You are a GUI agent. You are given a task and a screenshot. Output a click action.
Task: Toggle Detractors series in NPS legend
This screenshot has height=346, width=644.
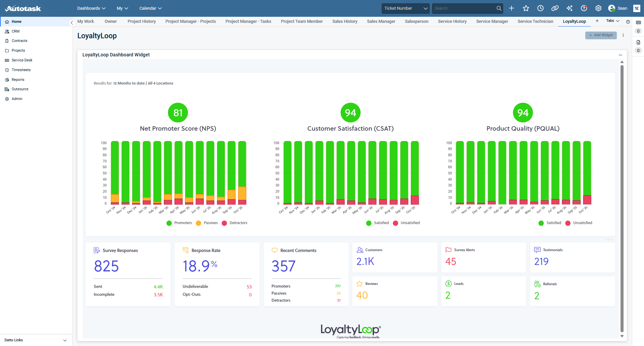coord(234,223)
